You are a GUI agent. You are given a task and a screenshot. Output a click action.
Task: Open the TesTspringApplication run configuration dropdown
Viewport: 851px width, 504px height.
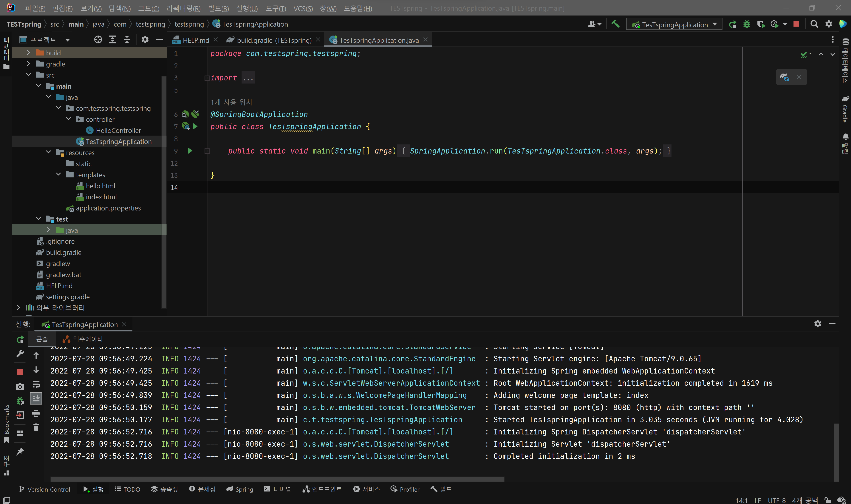(674, 24)
